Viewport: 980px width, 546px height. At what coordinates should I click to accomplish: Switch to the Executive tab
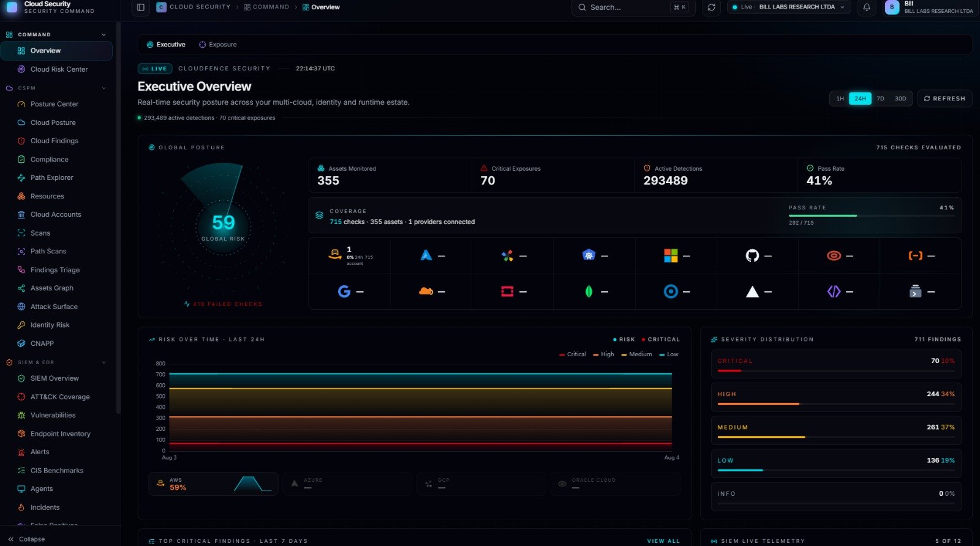pyautogui.click(x=166, y=45)
